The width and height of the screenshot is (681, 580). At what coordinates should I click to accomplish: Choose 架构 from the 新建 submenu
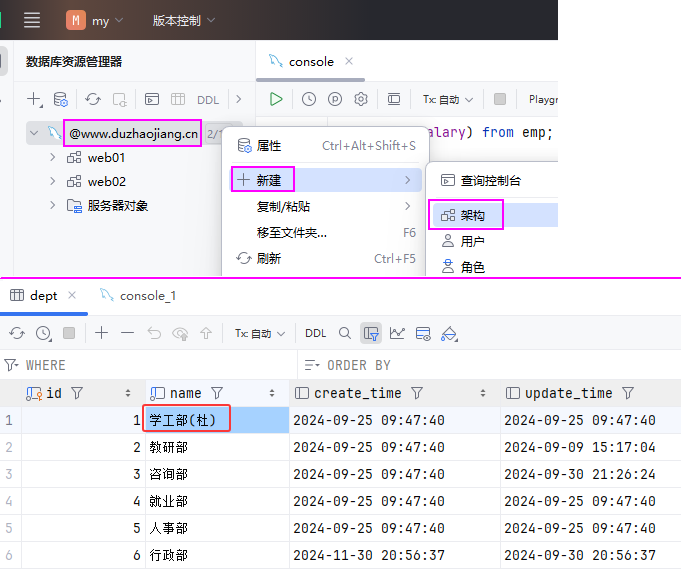click(472, 214)
